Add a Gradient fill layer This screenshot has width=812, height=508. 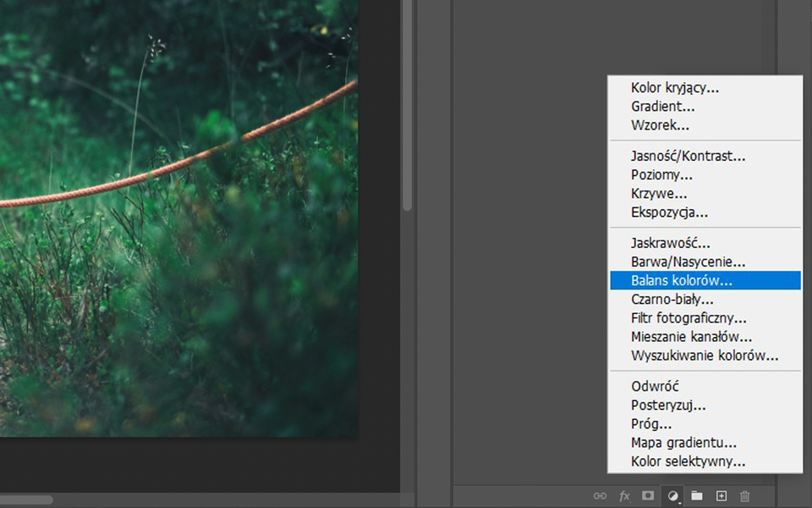(663, 107)
